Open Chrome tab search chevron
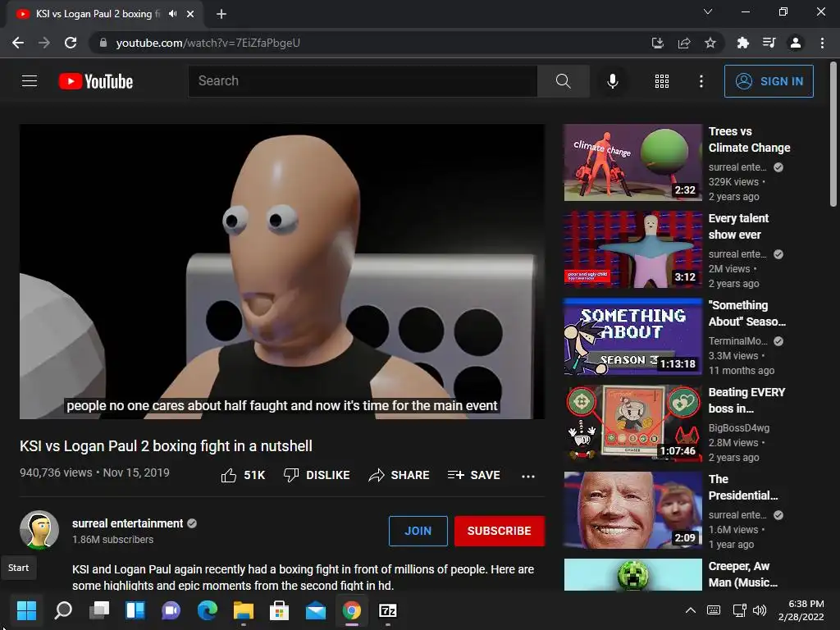Image resolution: width=840 pixels, height=630 pixels. pos(708,11)
